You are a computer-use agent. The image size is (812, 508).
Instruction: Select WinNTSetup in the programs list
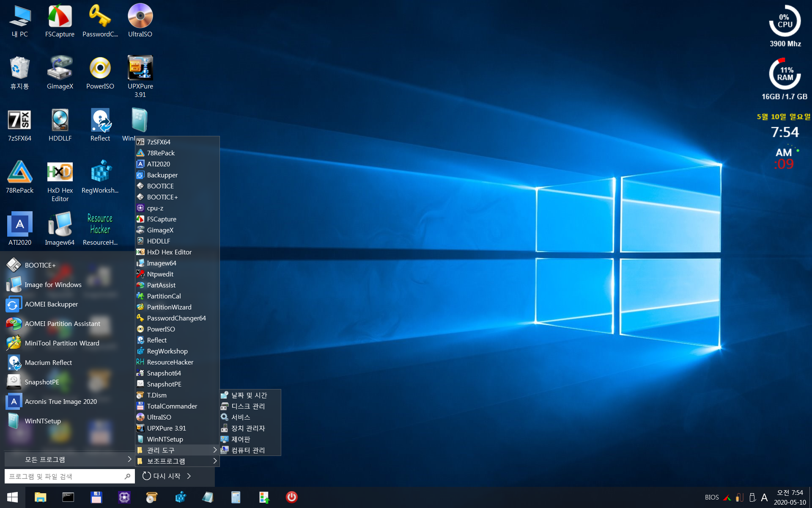point(177,439)
